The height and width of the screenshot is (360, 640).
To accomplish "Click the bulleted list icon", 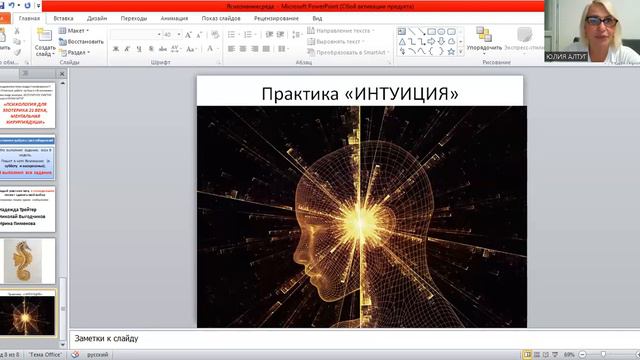I will (x=231, y=35).
